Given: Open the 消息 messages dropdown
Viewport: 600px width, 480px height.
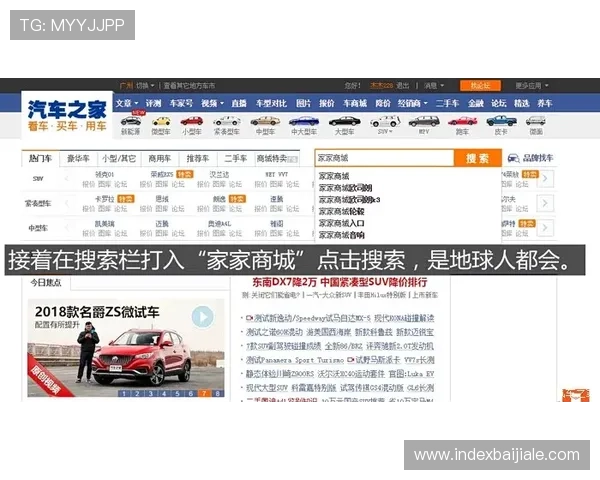Looking at the screenshot, I should click(434, 85).
